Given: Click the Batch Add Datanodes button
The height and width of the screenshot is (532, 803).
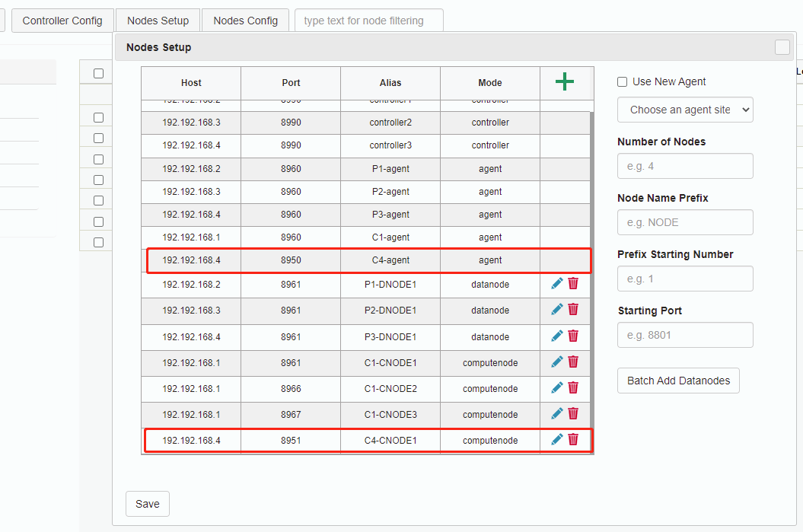Looking at the screenshot, I should 678,381.
